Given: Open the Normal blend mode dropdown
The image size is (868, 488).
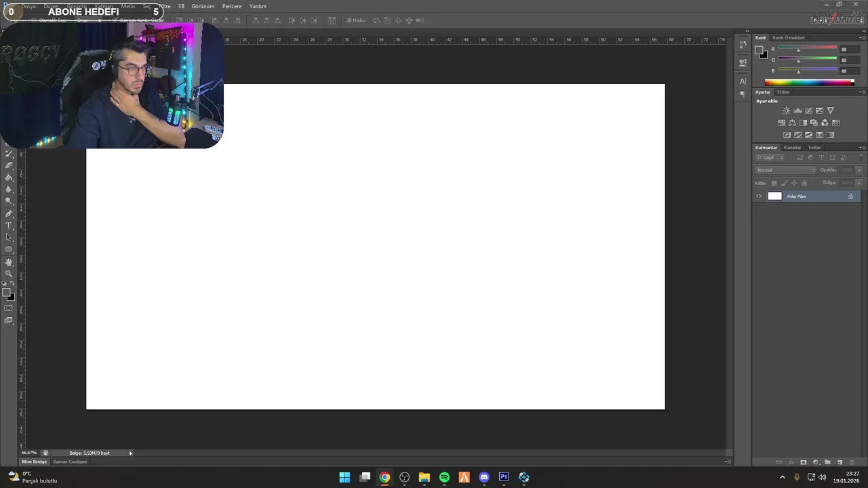Looking at the screenshot, I should (786, 170).
